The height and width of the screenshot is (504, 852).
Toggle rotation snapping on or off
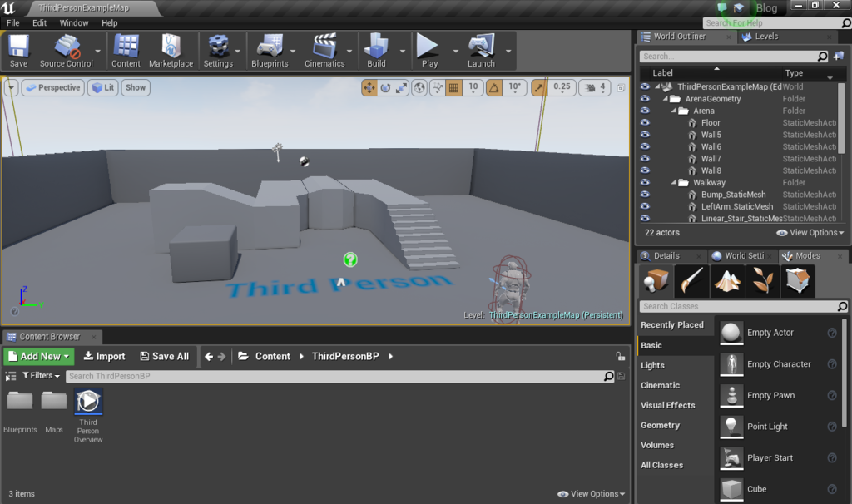coord(494,87)
